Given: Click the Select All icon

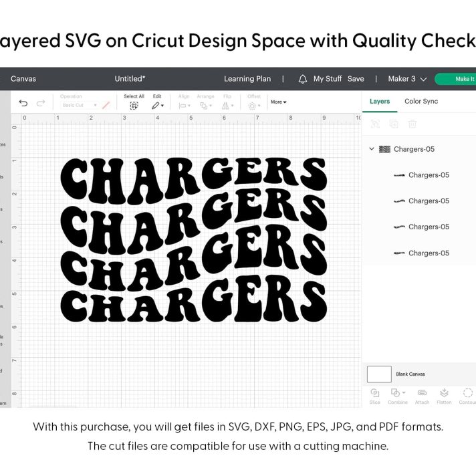Looking at the screenshot, I should pyautogui.click(x=134, y=106).
